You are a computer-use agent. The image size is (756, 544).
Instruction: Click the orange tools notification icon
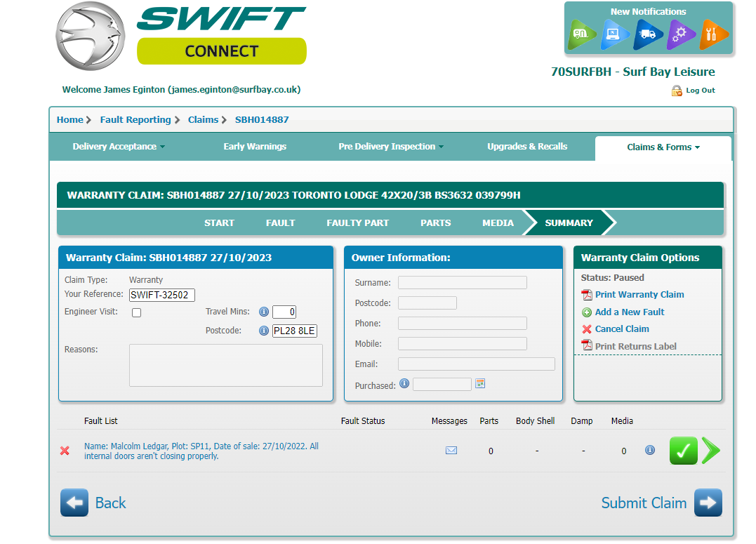(x=714, y=34)
